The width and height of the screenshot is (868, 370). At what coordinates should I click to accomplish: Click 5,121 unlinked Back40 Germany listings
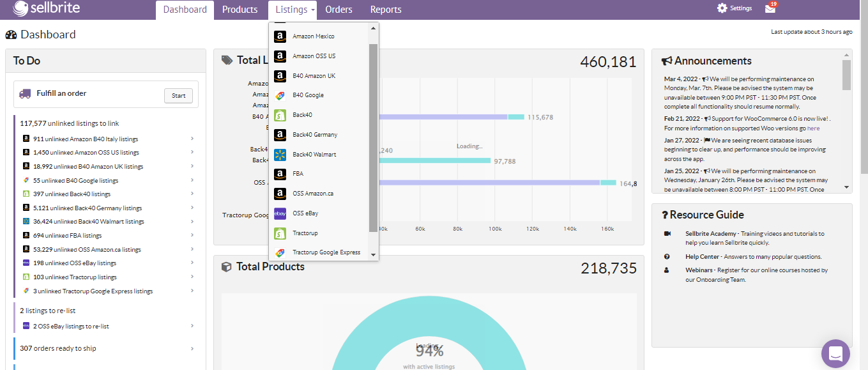click(88, 208)
